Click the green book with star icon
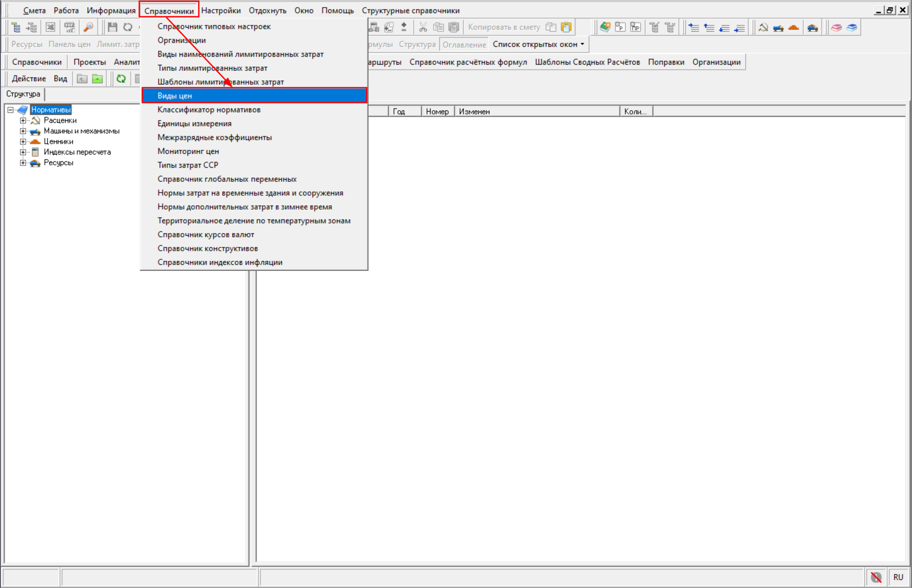 (605, 27)
